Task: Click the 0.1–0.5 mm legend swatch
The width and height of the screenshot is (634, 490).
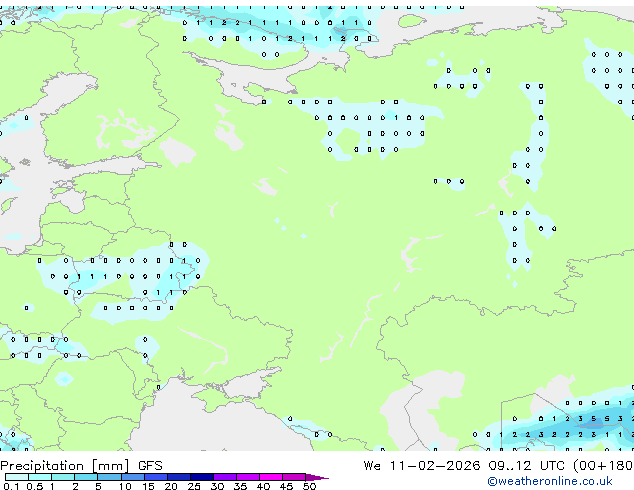Action: 17,477
